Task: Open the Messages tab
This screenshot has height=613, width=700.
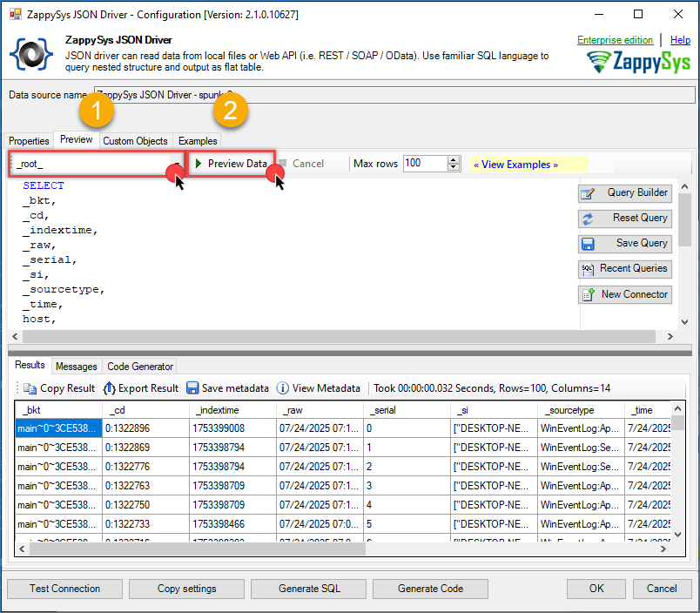Action: (77, 367)
